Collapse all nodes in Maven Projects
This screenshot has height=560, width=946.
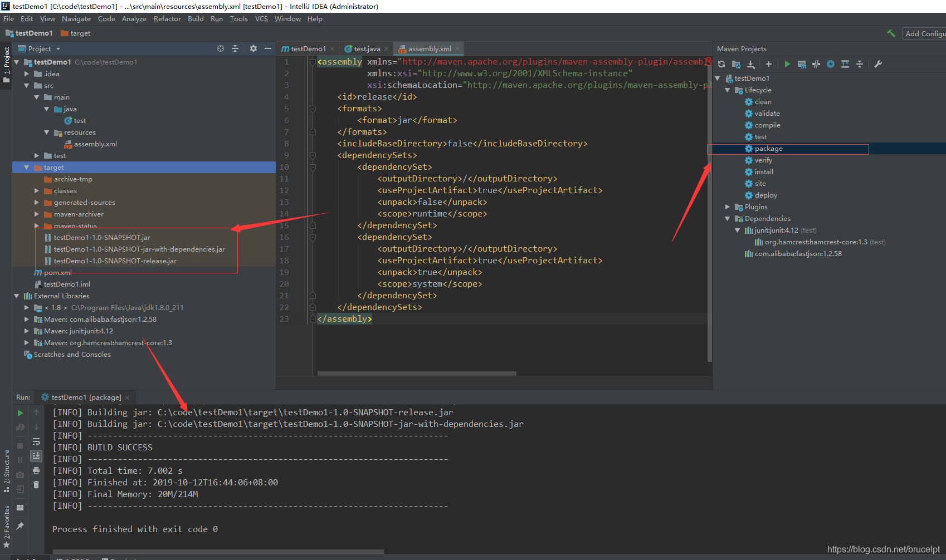tap(860, 64)
